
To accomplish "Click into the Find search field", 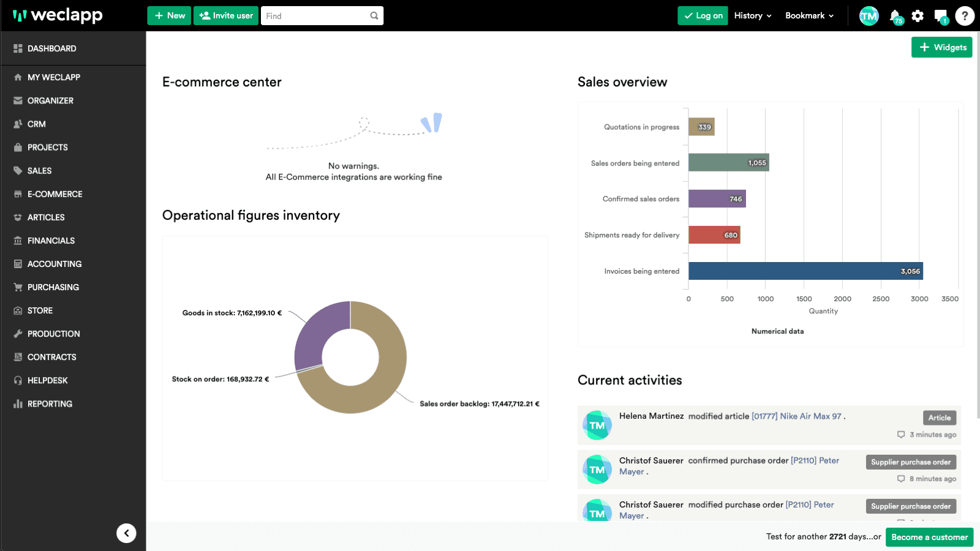I will tap(315, 16).
